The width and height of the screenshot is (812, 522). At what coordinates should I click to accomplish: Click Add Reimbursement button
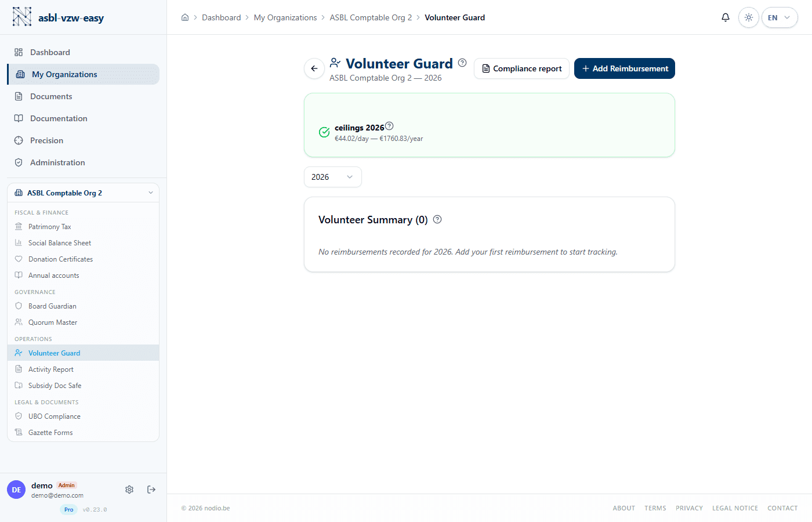pyautogui.click(x=625, y=68)
